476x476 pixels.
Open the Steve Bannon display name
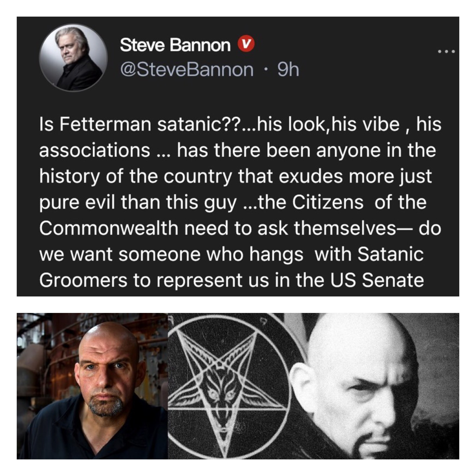coord(175,46)
